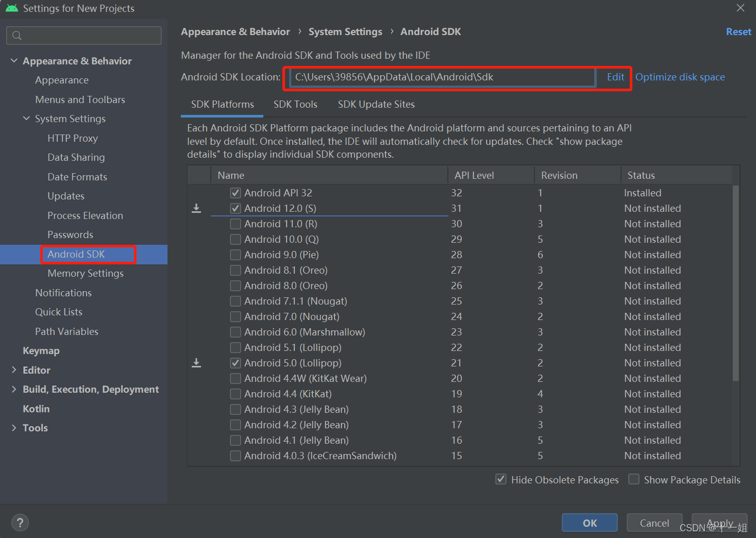Viewport: 756px width, 538px height.
Task: Click System Settings breadcrumb
Action: tap(345, 32)
